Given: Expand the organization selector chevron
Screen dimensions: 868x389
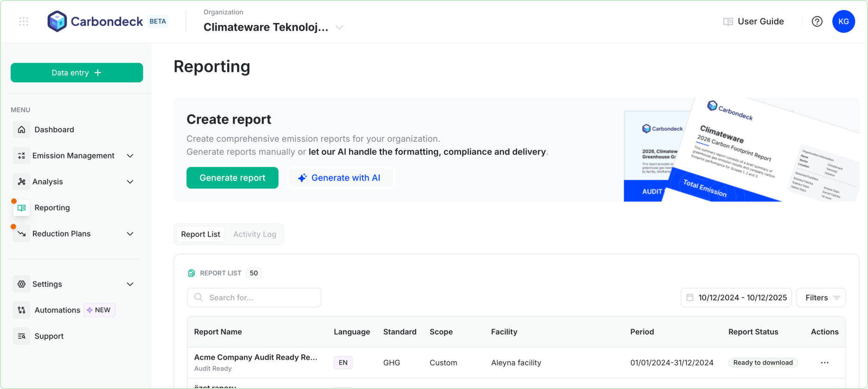Looking at the screenshot, I should coord(339,27).
